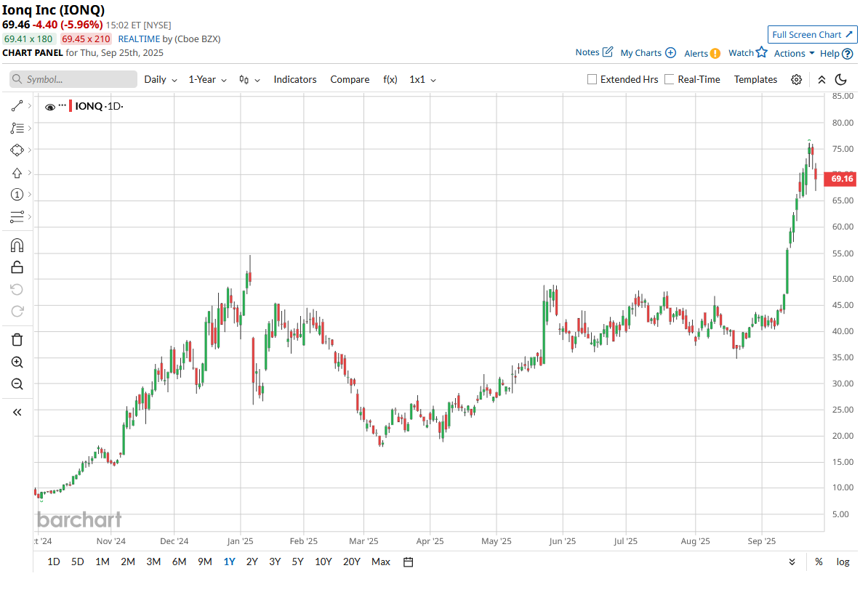Open the Compare menu
This screenshot has height=608, width=868.
[350, 80]
